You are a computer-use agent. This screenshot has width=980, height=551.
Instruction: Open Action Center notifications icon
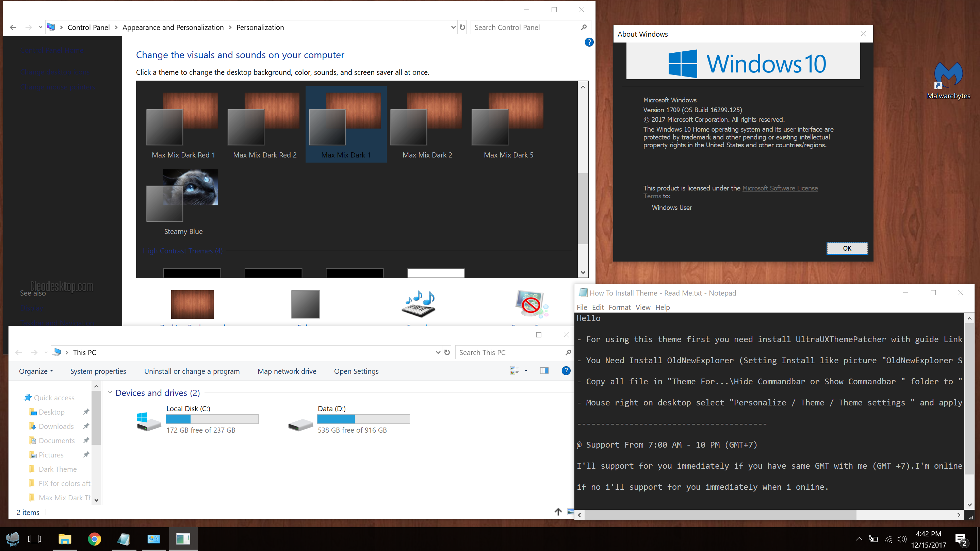[961, 539]
